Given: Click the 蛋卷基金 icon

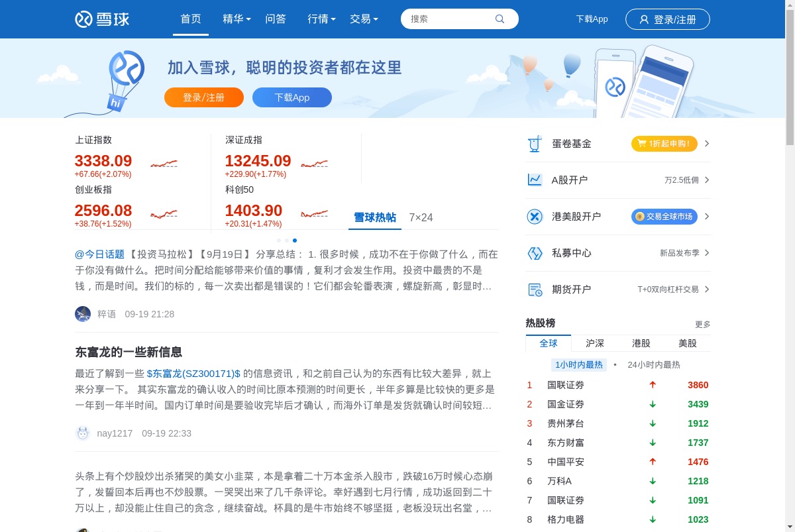Looking at the screenshot, I should 534,144.
